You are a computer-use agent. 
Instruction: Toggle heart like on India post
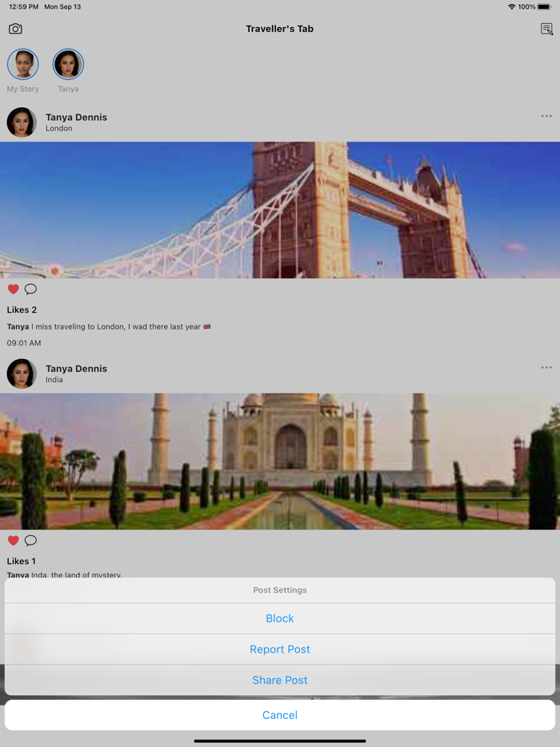[14, 540]
